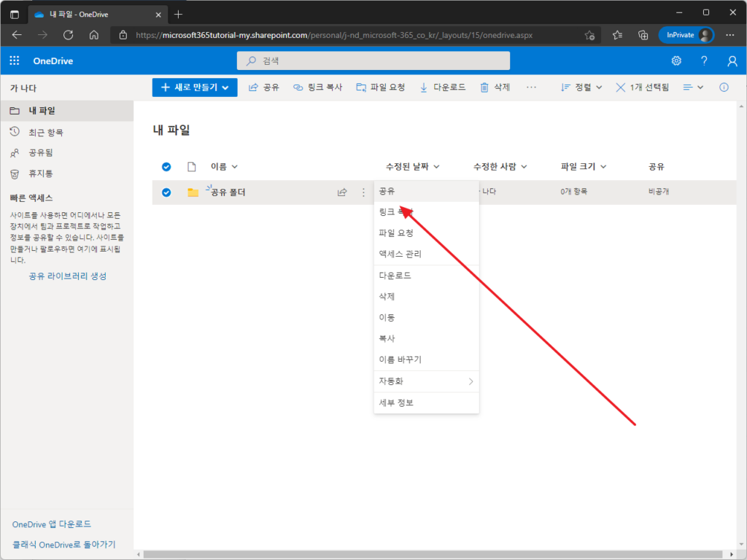Open the 정렬 sort dropdown
The height and width of the screenshot is (560, 747).
[x=581, y=87]
